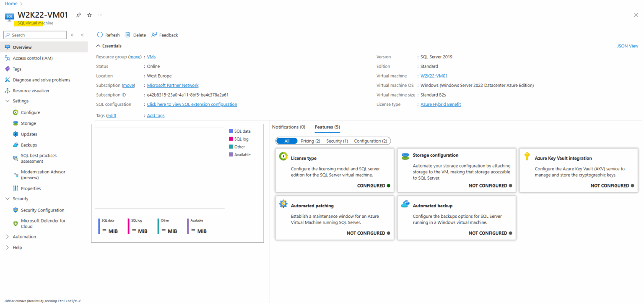Open the ellipsis menu beside the VM name
This screenshot has width=644, height=303.
point(100,15)
